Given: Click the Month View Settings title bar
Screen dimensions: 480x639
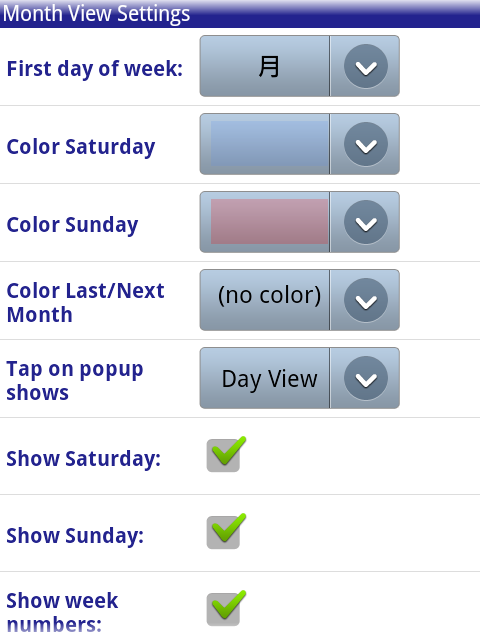Looking at the screenshot, I should coord(240,14).
